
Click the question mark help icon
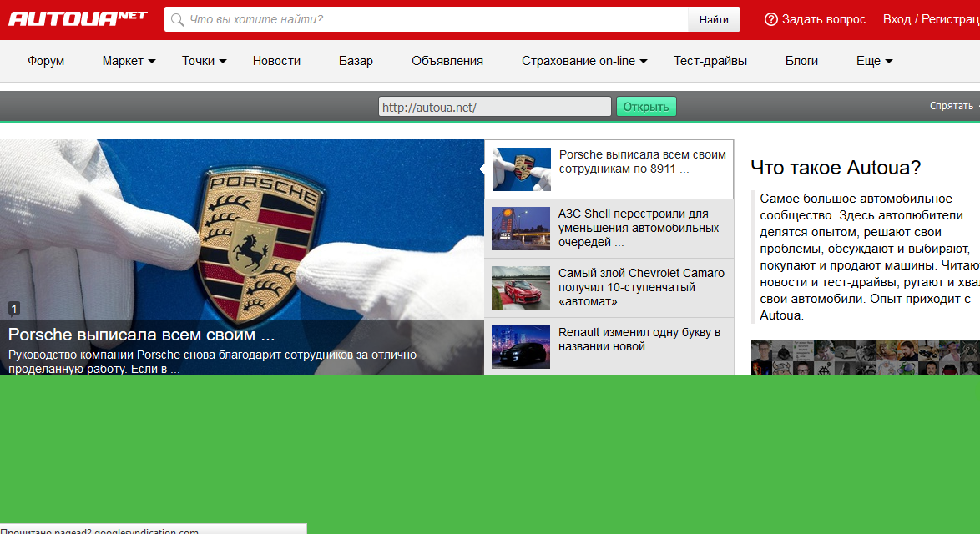[770, 19]
